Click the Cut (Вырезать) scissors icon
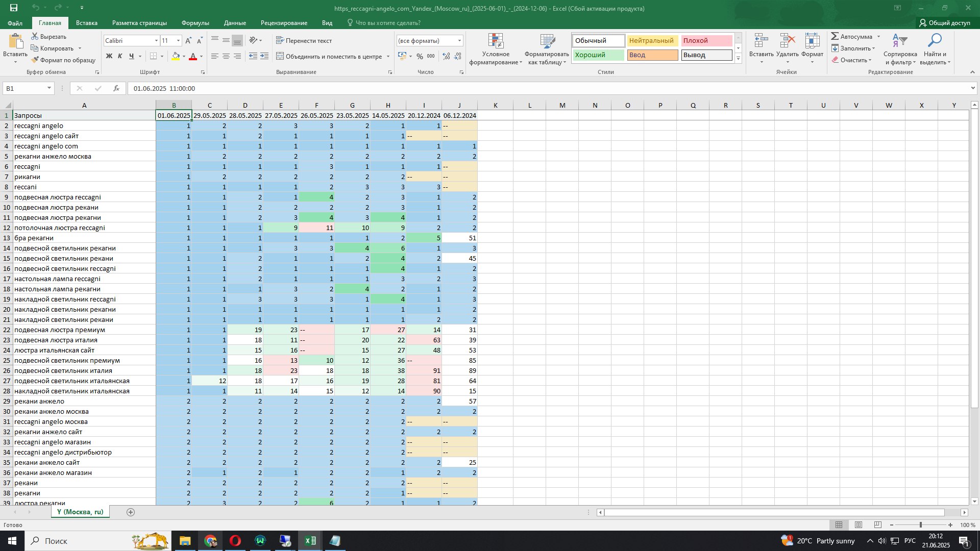The image size is (980, 551). pyautogui.click(x=35, y=36)
